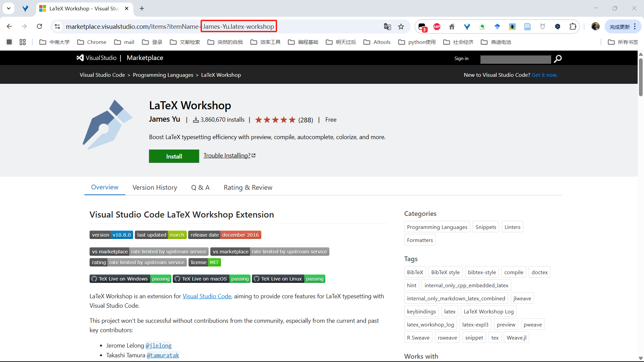Image resolution: width=644 pixels, height=362 pixels.
Task: Open the Chrome profile avatar
Action: click(x=595, y=26)
